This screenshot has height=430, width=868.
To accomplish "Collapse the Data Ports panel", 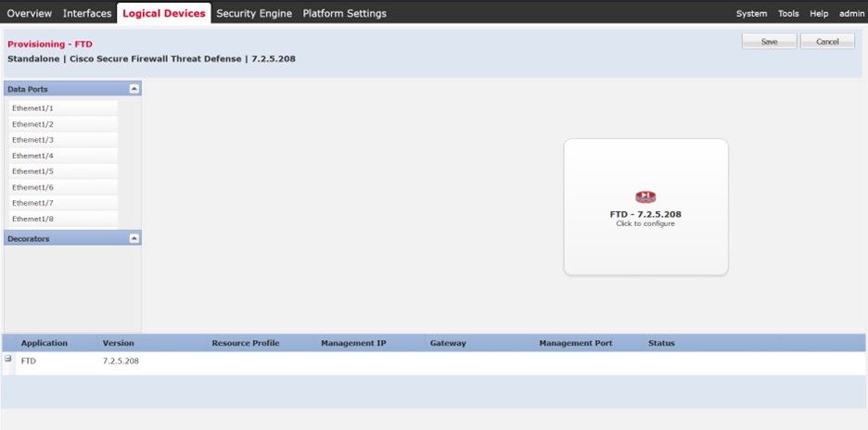I will [134, 89].
